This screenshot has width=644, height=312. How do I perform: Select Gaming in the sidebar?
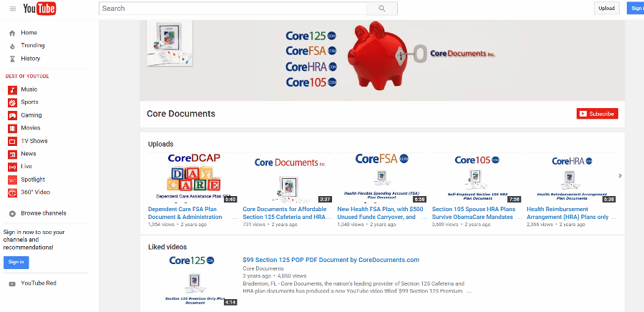31,115
